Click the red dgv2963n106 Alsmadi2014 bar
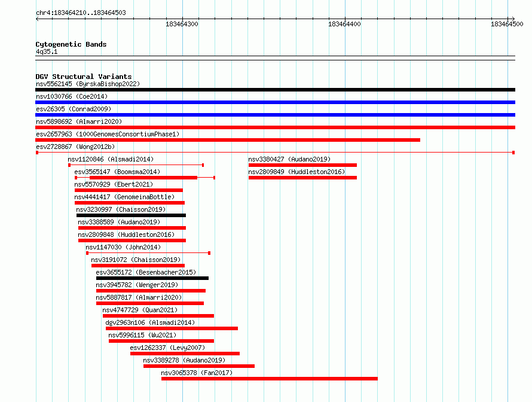The height and width of the screenshot is (402, 532). point(172,328)
